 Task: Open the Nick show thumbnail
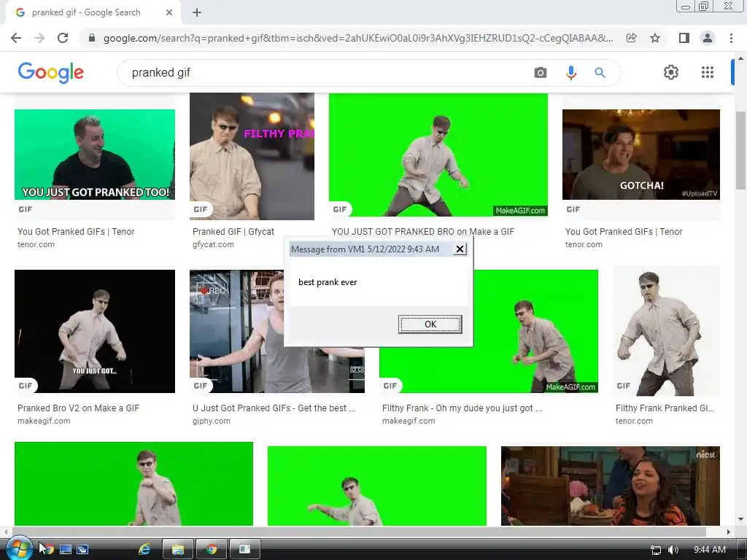coord(611,486)
